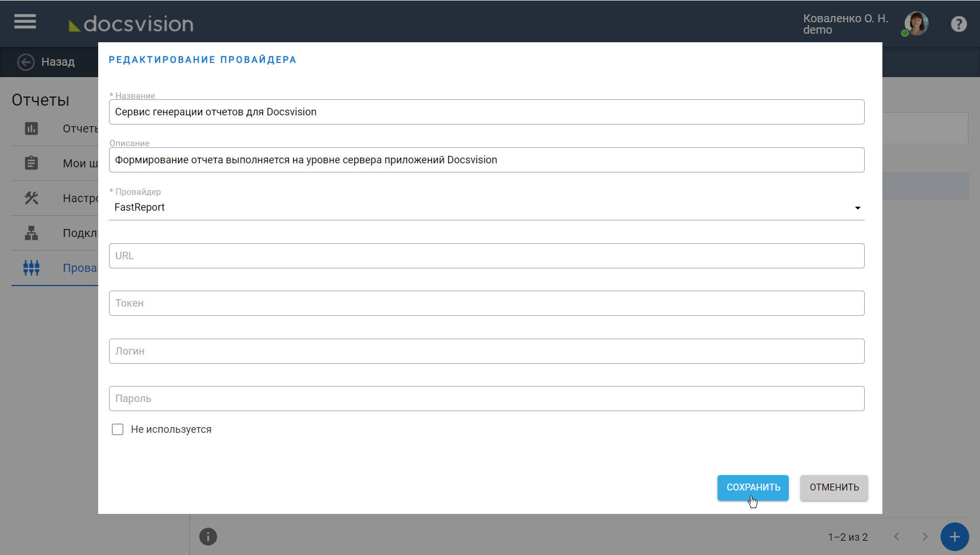The width and height of the screenshot is (980, 555).
Task: Select the reports bar chart icon
Action: coord(31,128)
